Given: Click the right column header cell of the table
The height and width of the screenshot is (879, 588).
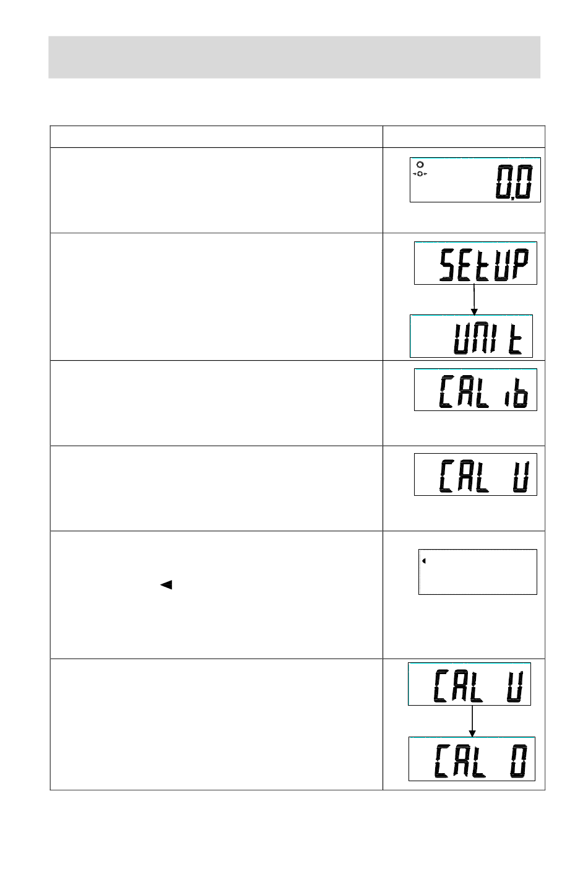Looking at the screenshot, I should point(464,137).
